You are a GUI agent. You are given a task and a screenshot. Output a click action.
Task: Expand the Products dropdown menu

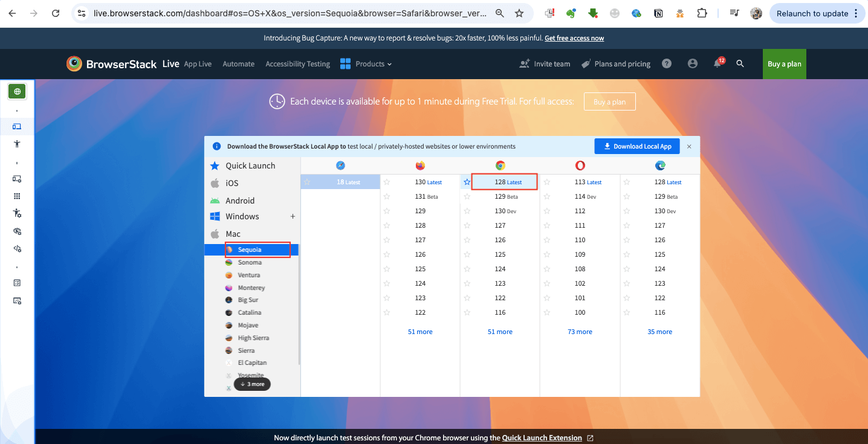tap(366, 63)
